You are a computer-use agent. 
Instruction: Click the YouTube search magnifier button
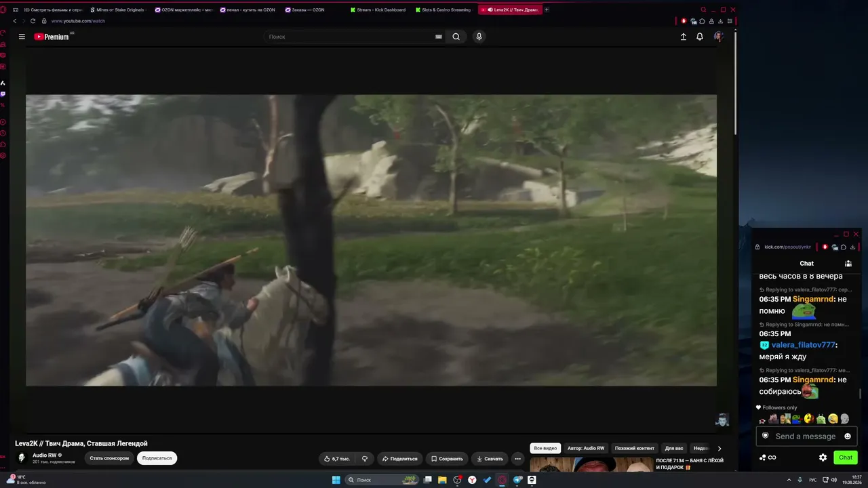coord(456,37)
